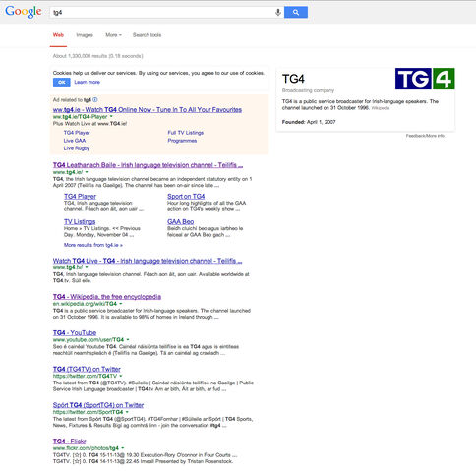Open the TV Listings sitelink
476x471 pixels.
click(x=80, y=221)
